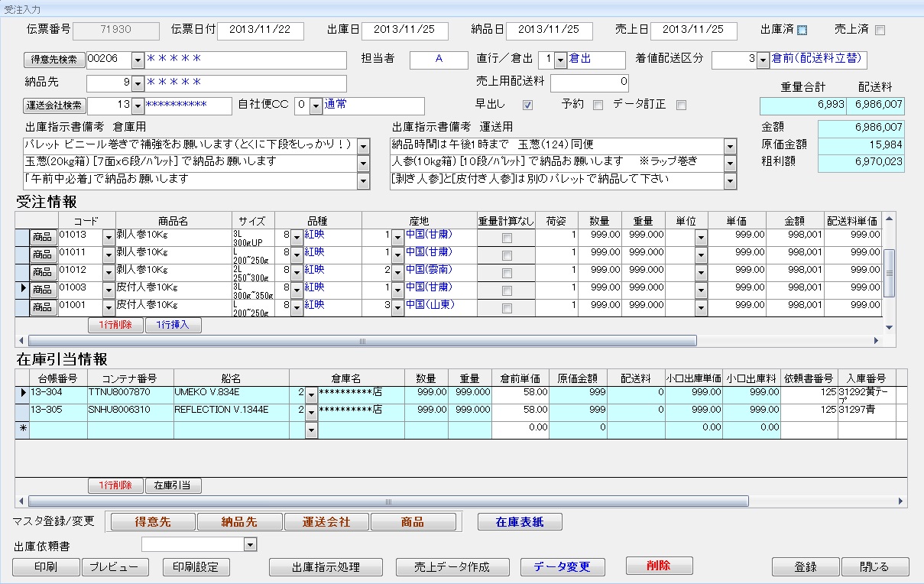Click 1行削除 under the order grid

pos(115,325)
